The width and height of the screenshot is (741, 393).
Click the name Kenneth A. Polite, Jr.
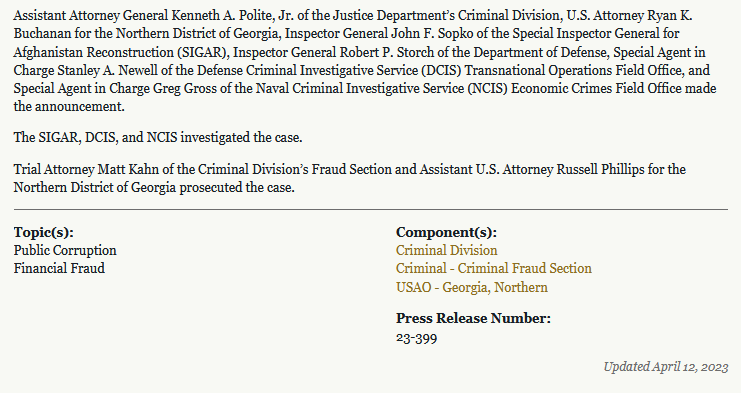tap(231, 16)
